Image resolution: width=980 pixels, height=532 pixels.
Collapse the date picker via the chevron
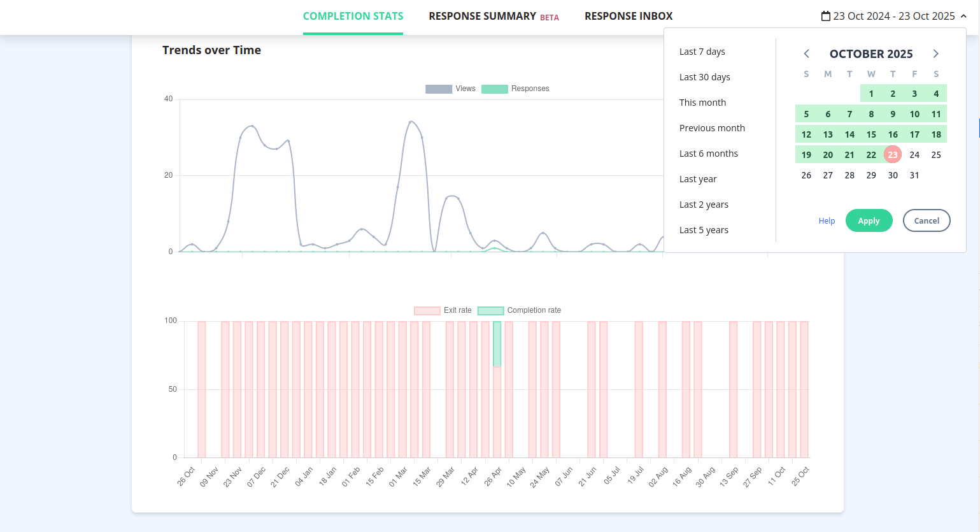[x=963, y=16]
